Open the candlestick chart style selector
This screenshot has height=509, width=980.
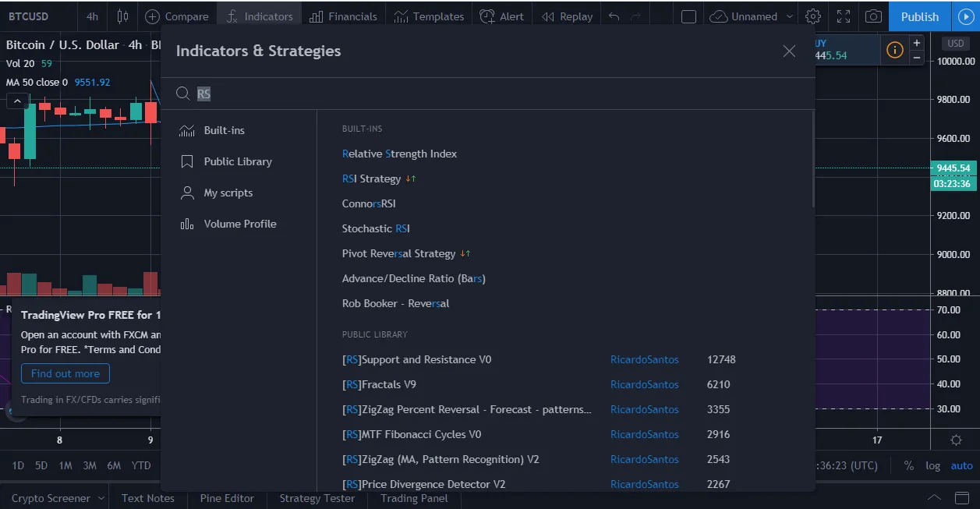(x=122, y=16)
